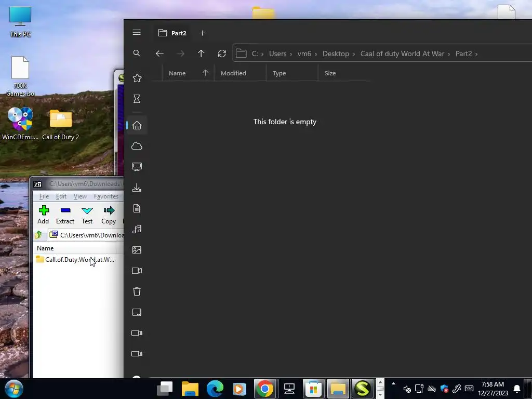
Task: Select the Home sidebar icon
Action: 137,125
